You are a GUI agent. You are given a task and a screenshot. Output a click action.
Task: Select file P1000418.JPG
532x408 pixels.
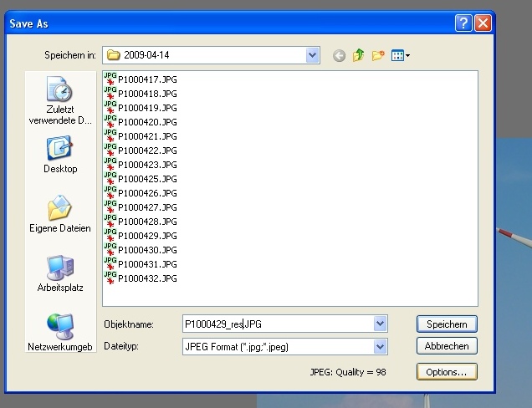(x=141, y=94)
